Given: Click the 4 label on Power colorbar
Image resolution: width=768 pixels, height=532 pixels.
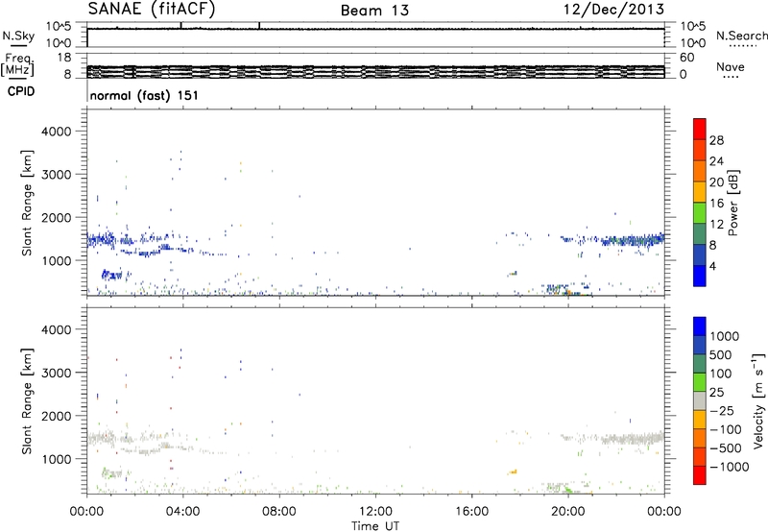Looking at the screenshot, I should 712,266.
